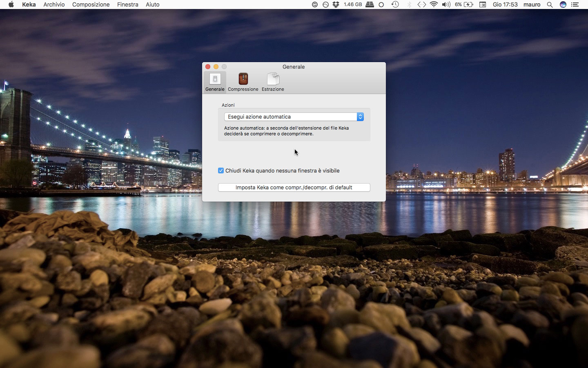Open the 'mauro' user menu

point(532,4)
